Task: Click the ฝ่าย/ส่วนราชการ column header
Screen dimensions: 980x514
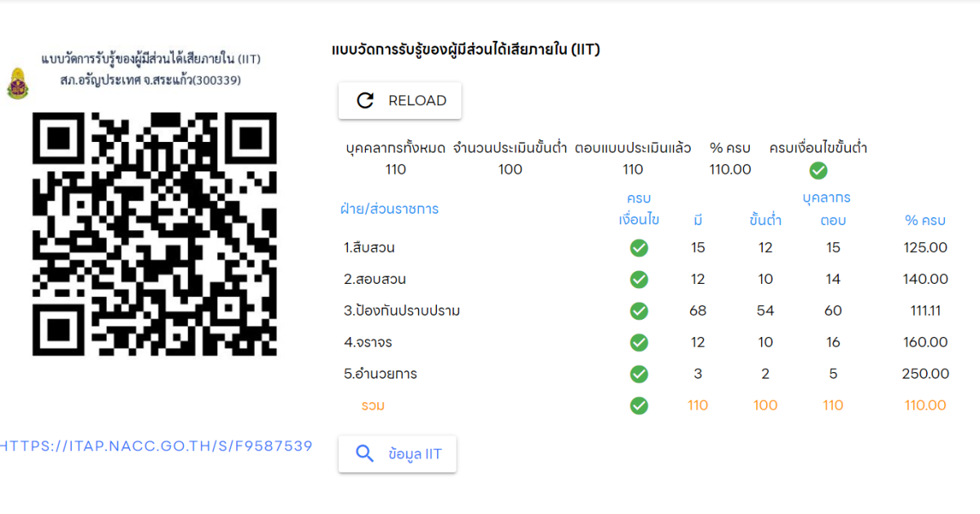Action: [x=390, y=209]
